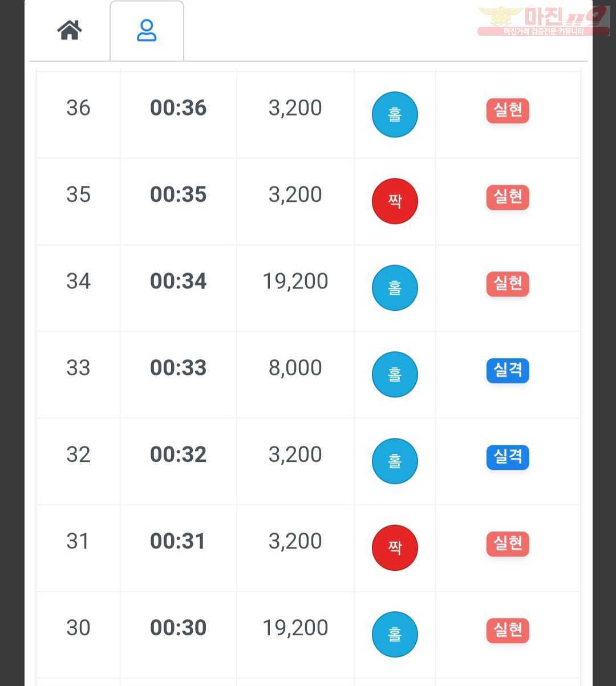Tap the blue 실격 badge in row 32
The image size is (616, 686).
(x=508, y=457)
